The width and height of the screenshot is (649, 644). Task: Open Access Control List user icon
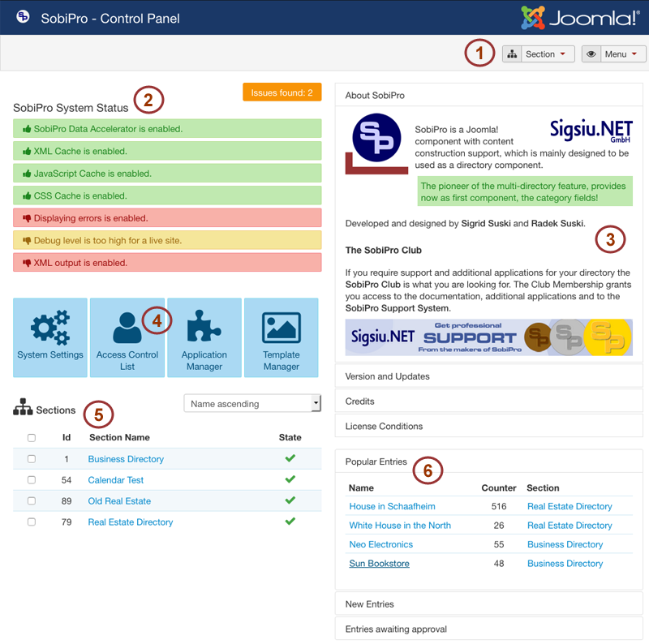point(127,328)
